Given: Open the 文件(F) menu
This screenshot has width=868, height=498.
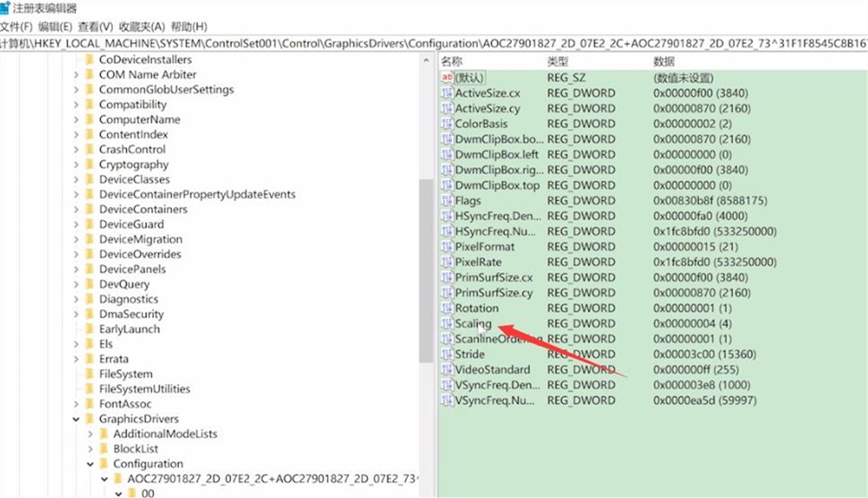Looking at the screenshot, I should coord(16,27).
